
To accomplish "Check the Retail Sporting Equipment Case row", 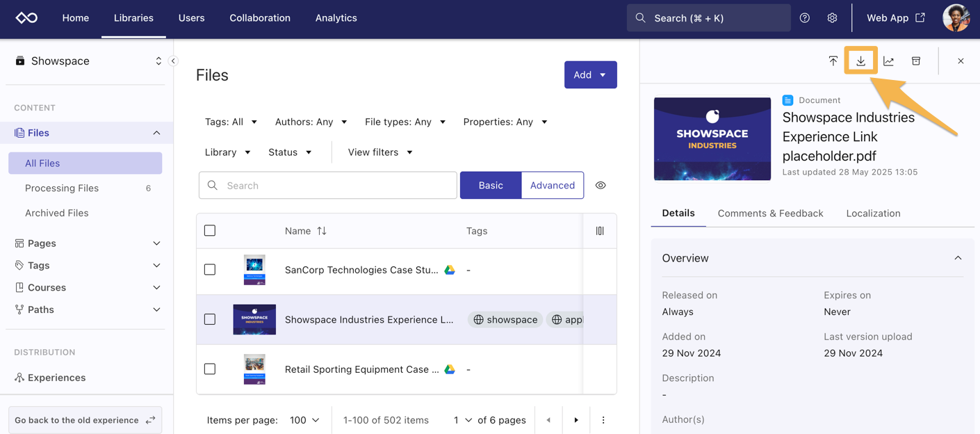I will (x=210, y=369).
